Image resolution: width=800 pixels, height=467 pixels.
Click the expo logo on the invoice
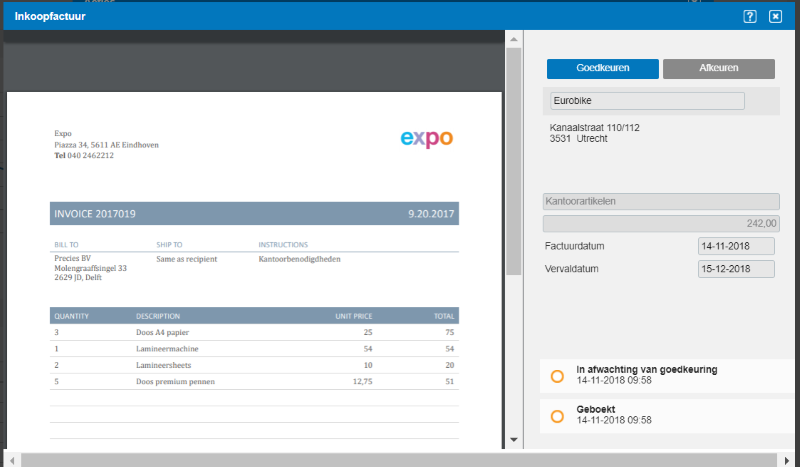[426, 138]
